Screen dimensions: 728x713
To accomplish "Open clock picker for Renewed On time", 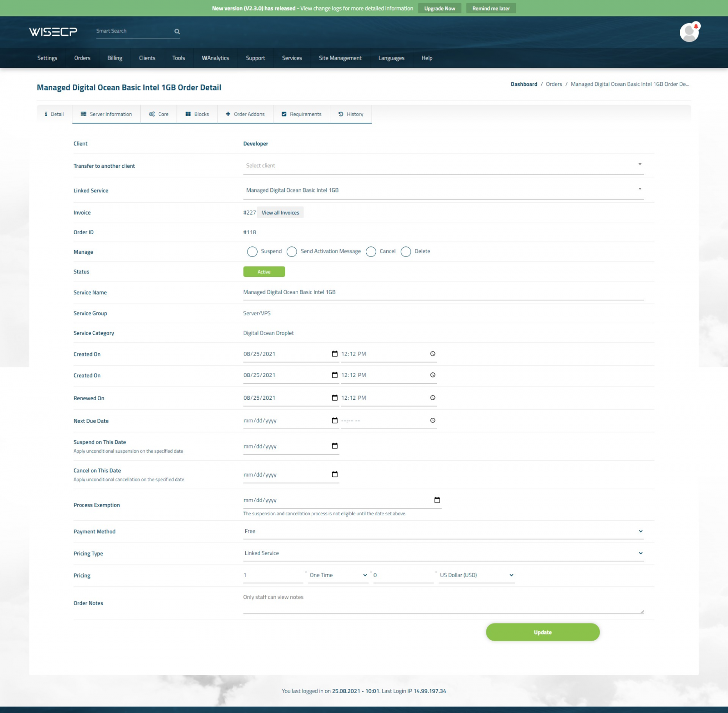I will 433,398.
